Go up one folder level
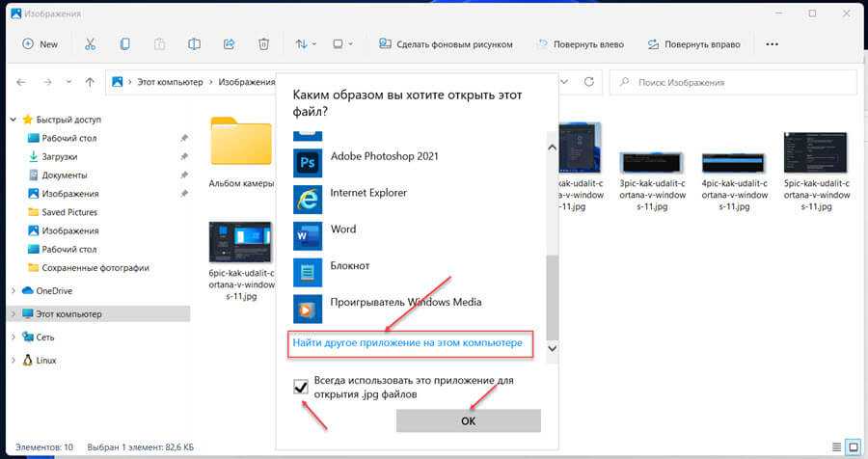The height and width of the screenshot is (459, 868). click(x=90, y=82)
